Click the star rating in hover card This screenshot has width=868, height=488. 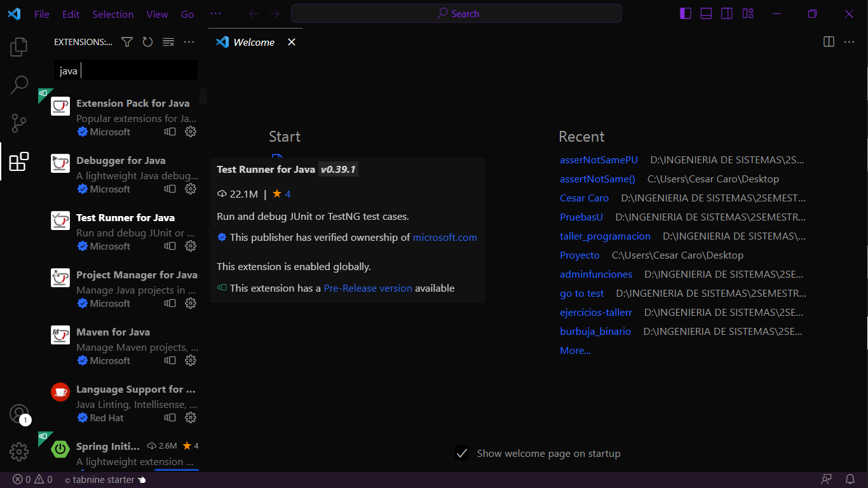[x=281, y=194]
